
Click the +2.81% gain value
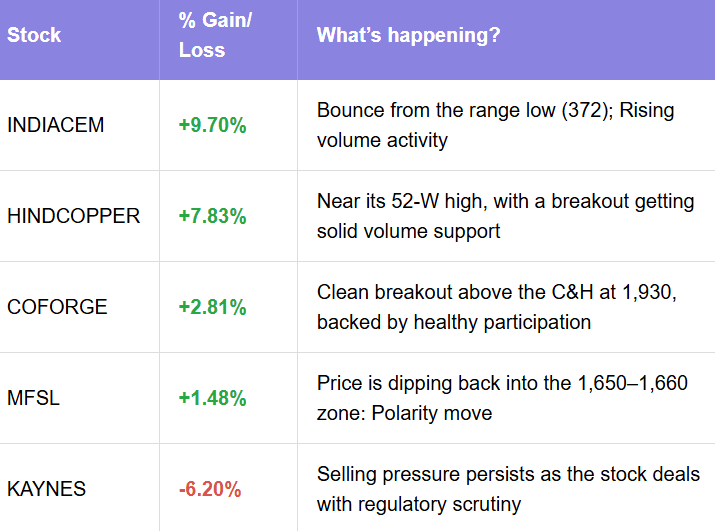point(212,307)
